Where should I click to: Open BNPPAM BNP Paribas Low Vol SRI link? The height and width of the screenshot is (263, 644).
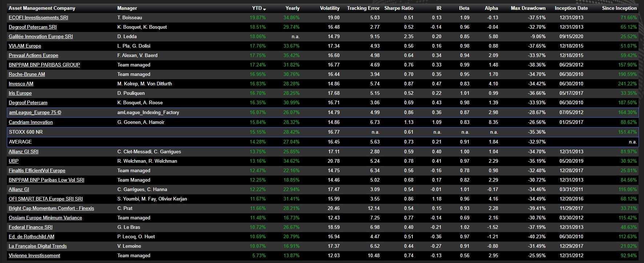[x=47, y=180]
